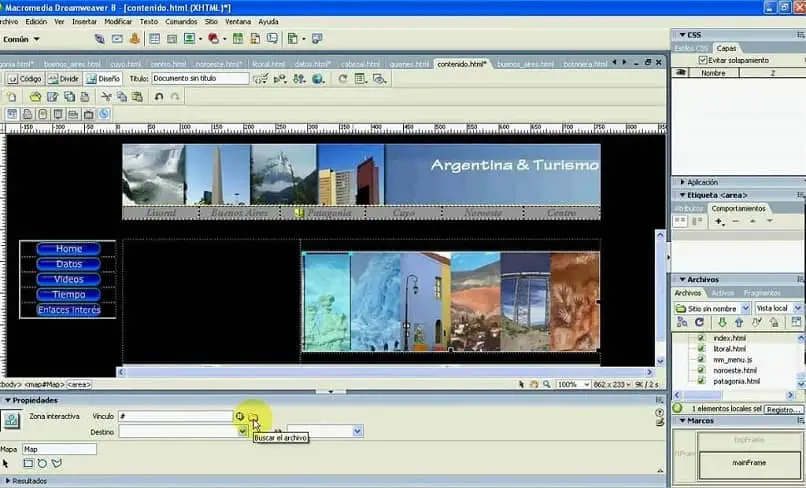Screen dimensions: 806x488
Task: Select the rectangular hotspot tool
Action: click(x=28, y=464)
